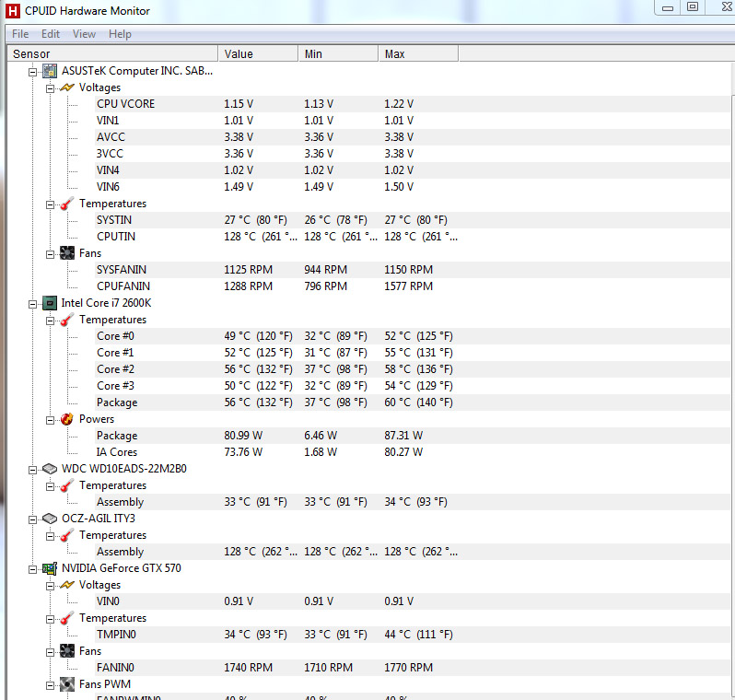This screenshot has height=700, width=735.
Task: Click the CPUID Hardware Monitor title icon
Action: (x=12, y=11)
